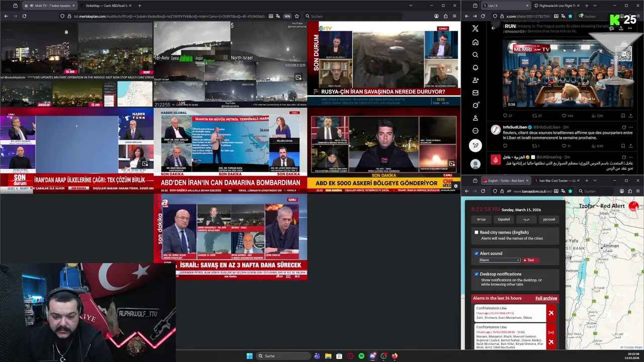
Task: Open X notifications bell icon
Action: [475, 67]
